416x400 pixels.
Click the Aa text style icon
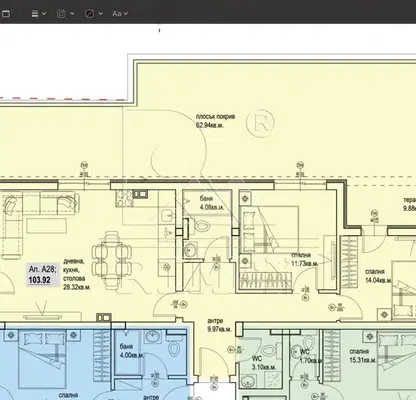117,14
